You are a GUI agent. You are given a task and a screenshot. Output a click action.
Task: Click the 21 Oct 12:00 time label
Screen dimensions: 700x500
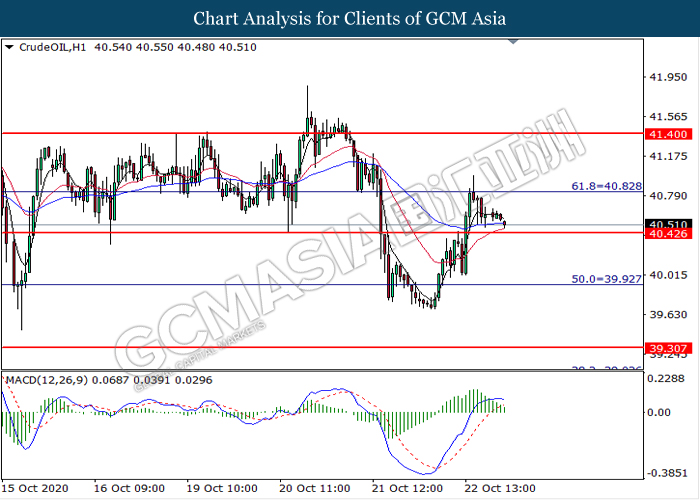(408, 488)
